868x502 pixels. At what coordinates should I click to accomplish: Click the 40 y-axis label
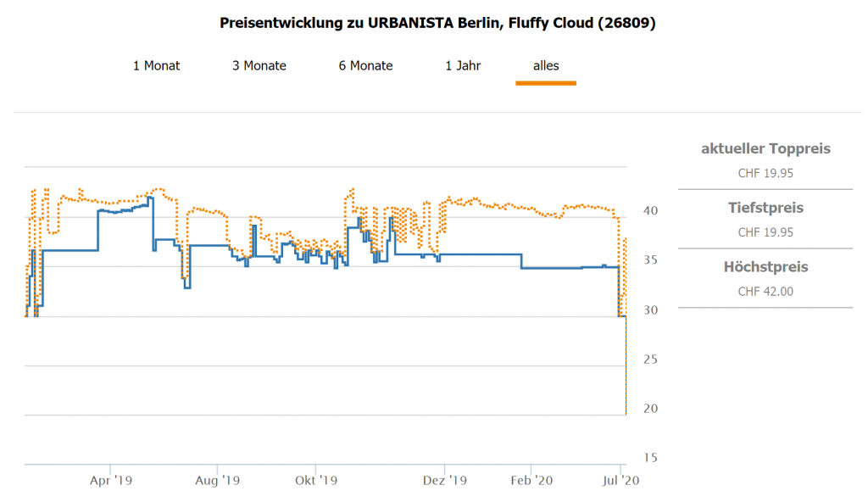[x=650, y=210]
